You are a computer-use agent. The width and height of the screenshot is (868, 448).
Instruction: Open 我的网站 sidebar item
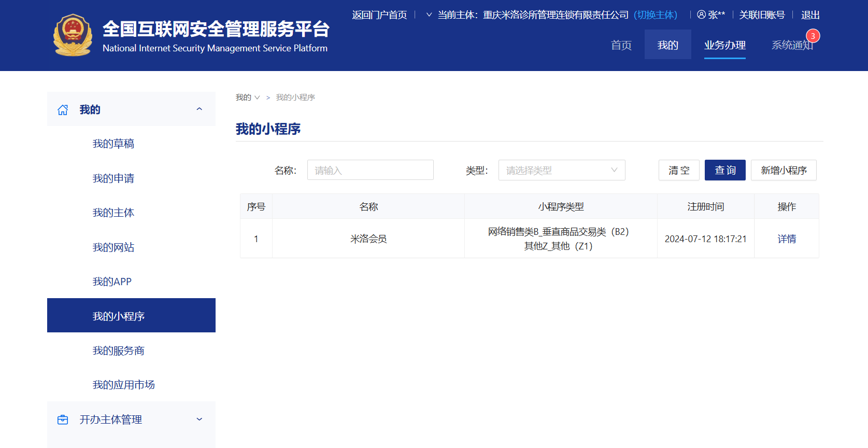[113, 247]
